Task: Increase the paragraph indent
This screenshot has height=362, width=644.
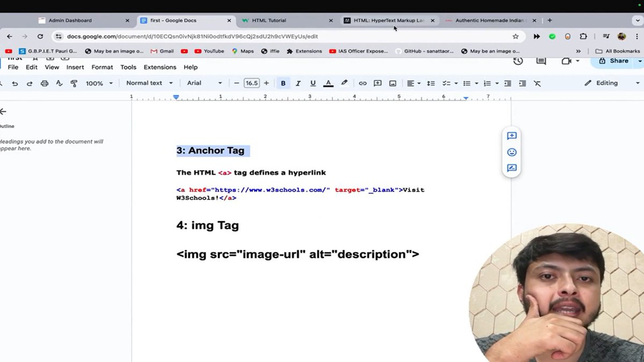Action: point(522,83)
